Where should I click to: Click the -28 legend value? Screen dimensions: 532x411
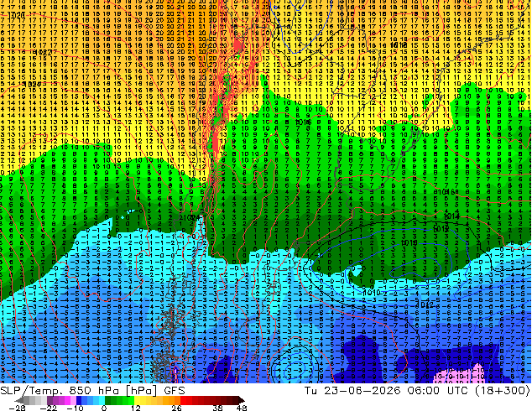click(x=17, y=408)
